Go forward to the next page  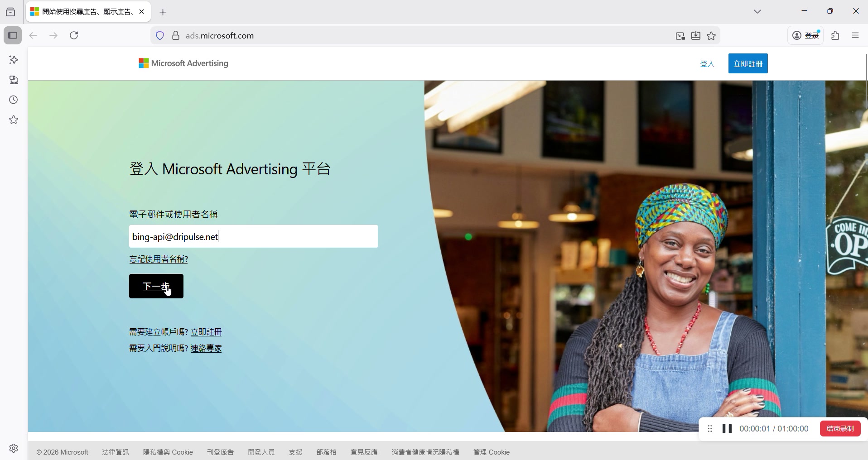point(53,35)
